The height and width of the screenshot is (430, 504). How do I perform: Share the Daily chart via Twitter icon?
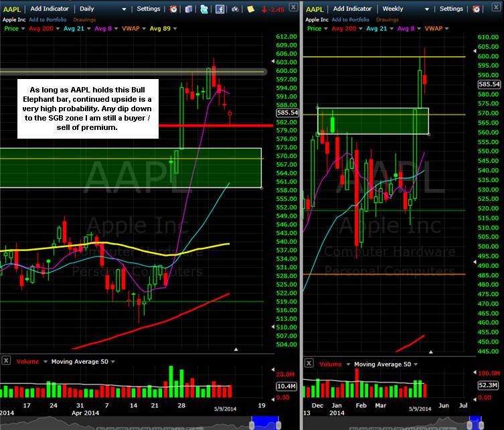(x=204, y=9)
